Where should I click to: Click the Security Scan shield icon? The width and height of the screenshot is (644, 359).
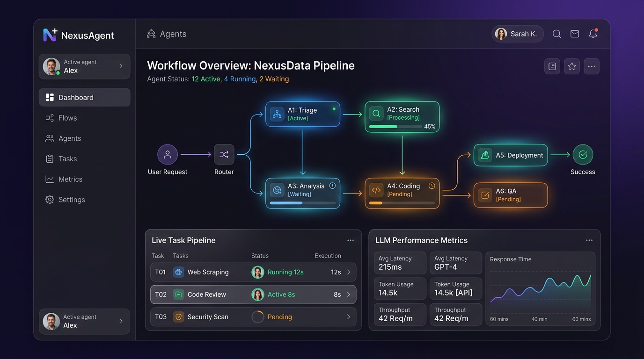click(x=178, y=317)
